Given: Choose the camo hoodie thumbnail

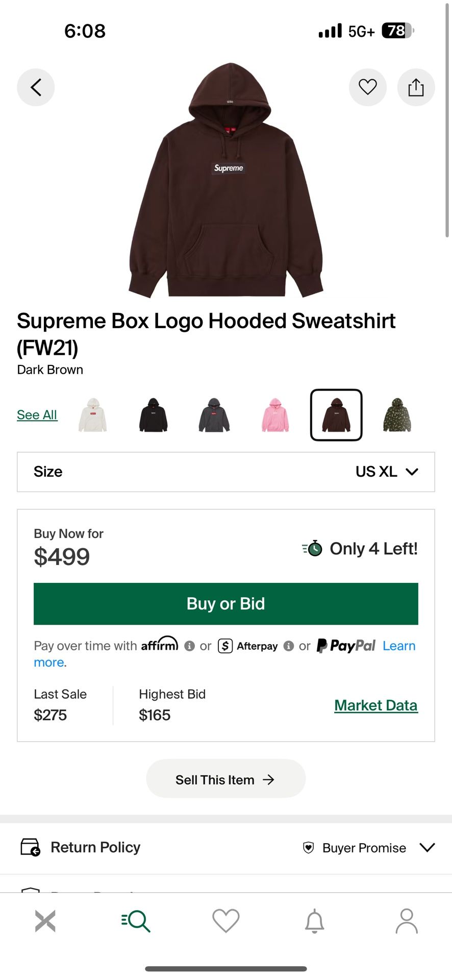Looking at the screenshot, I should (x=397, y=415).
